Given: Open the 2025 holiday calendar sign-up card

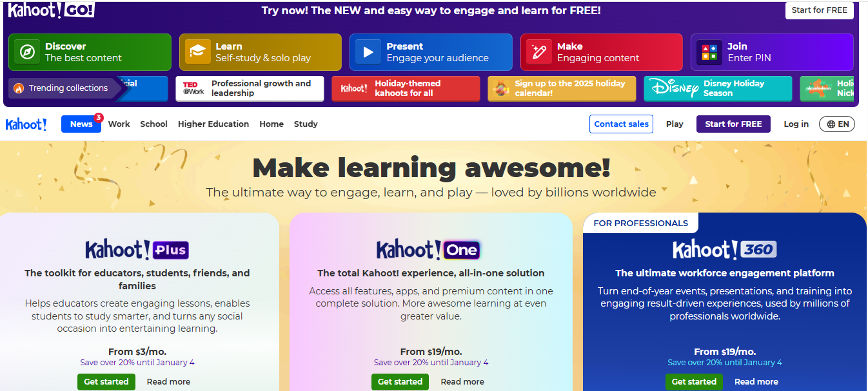Looking at the screenshot, I should [562, 89].
